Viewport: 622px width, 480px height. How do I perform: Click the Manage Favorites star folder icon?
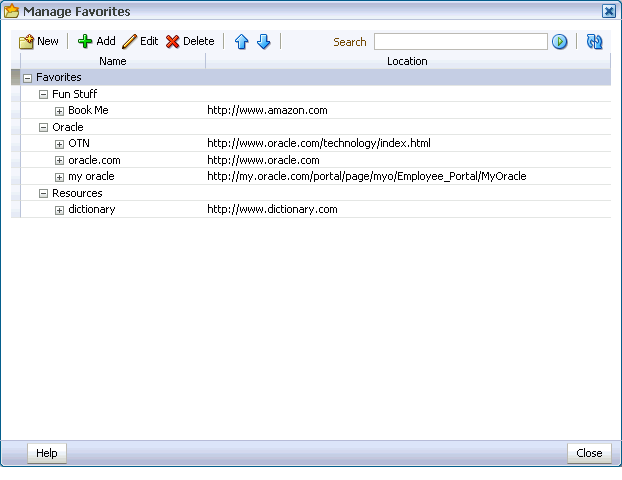11,11
